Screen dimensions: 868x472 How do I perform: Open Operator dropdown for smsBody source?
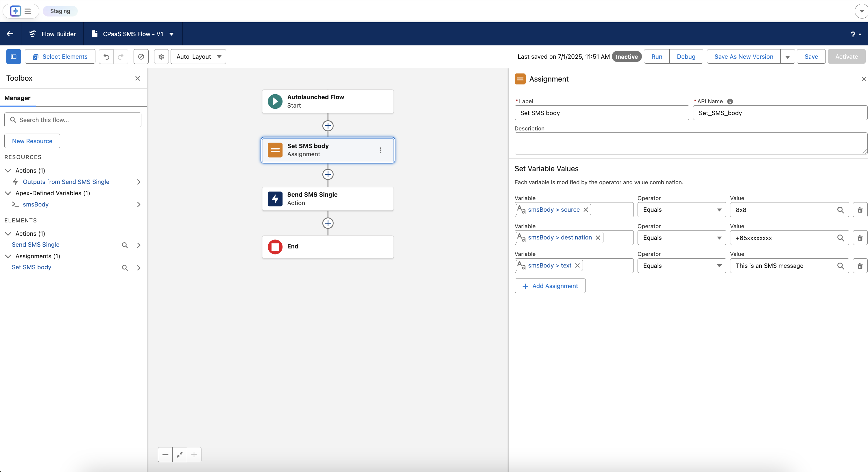pyautogui.click(x=681, y=210)
